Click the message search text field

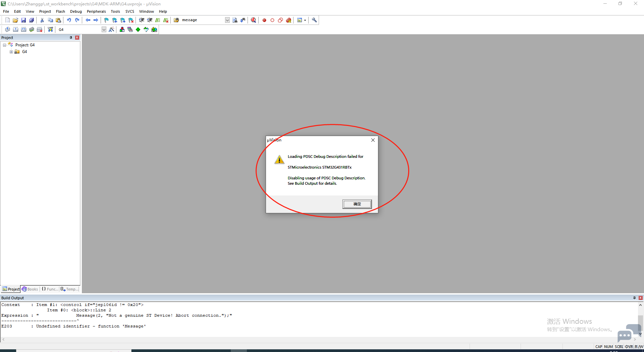203,20
